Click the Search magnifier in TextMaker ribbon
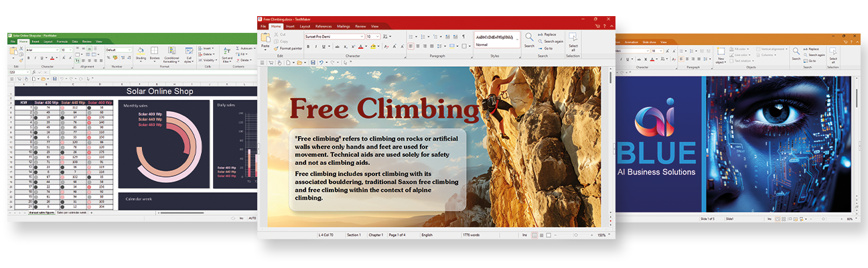The height and width of the screenshot is (268, 868). point(529,38)
